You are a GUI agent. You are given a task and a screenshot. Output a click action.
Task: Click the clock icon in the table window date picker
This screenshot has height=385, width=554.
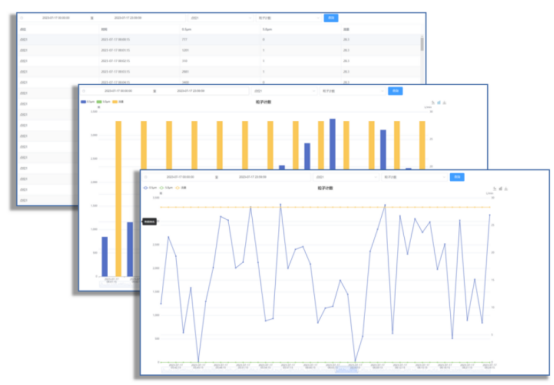[22, 18]
